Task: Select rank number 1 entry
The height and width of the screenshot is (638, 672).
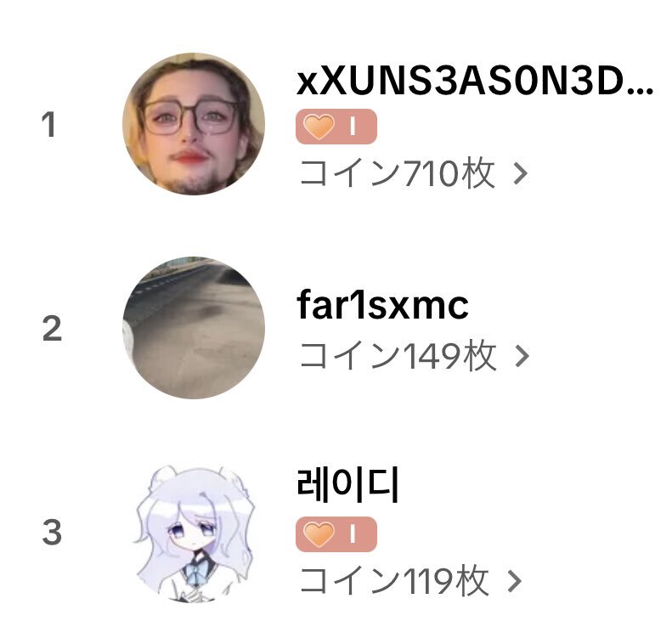Action: point(48,125)
